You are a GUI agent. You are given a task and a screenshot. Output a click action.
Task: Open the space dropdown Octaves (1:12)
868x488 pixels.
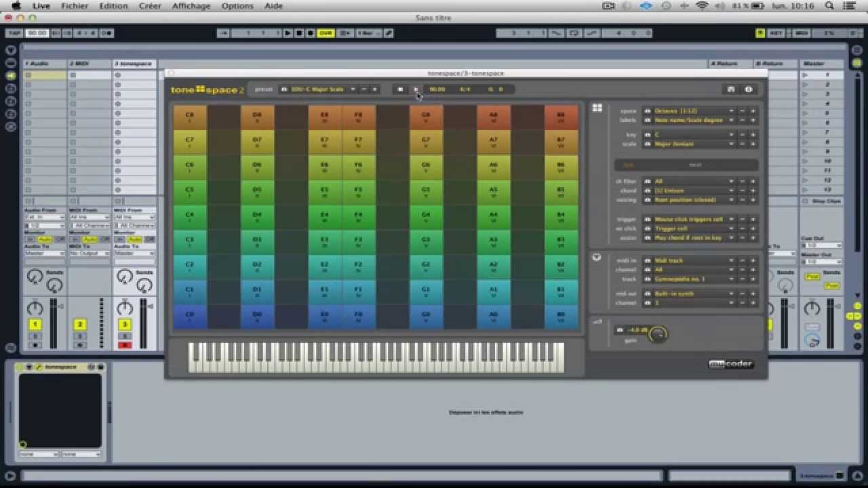pos(694,110)
